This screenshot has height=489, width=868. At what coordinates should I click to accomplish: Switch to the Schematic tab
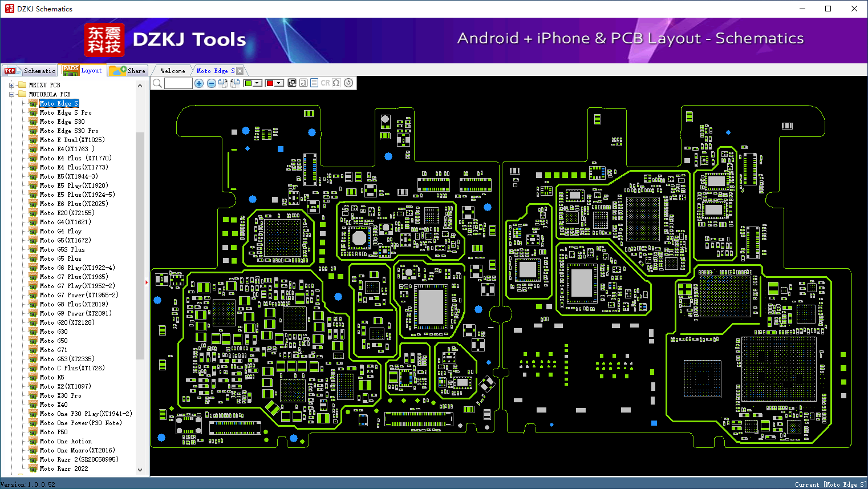point(30,71)
